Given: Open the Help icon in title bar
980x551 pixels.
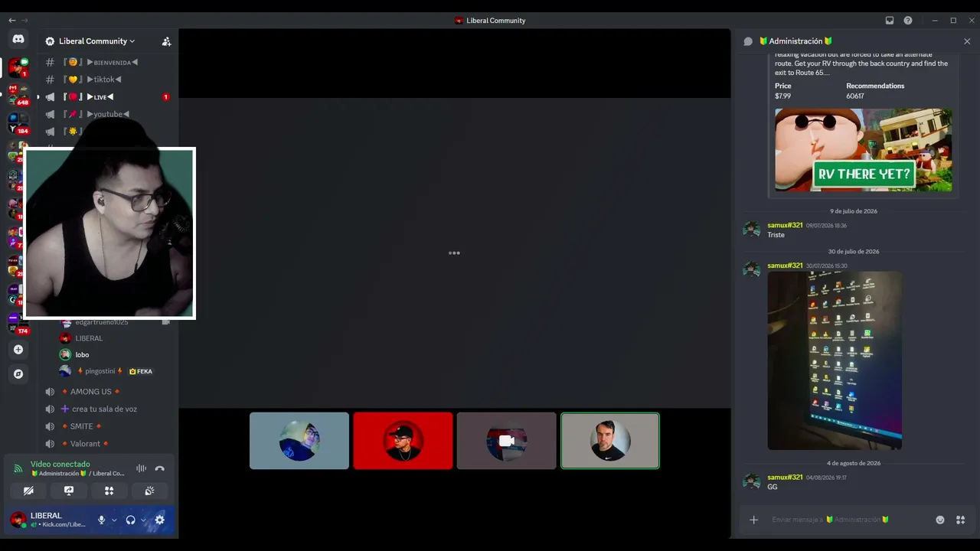Looking at the screenshot, I should [x=908, y=21].
